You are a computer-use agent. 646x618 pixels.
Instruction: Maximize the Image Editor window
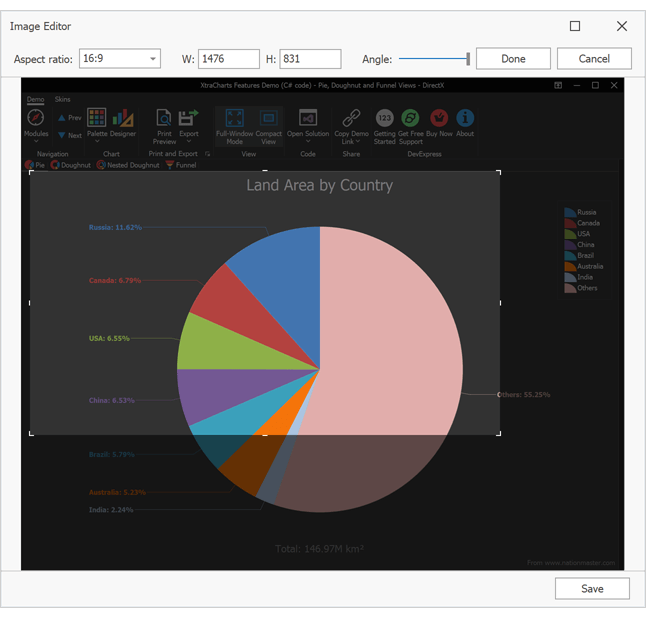click(x=575, y=26)
